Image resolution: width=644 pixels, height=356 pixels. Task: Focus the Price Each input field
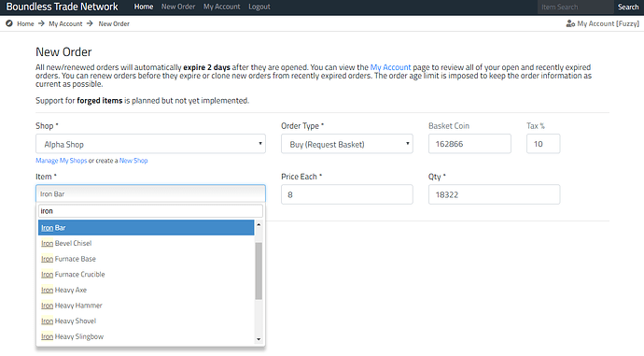[x=347, y=194]
